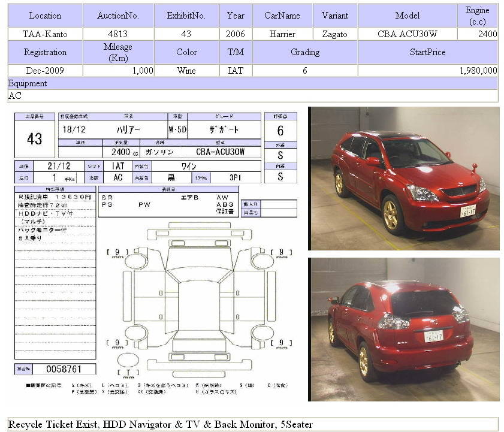Screen dimensions: 504x432
Task: Click the 'Equipment' section header
Action: click(x=253, y=83)
